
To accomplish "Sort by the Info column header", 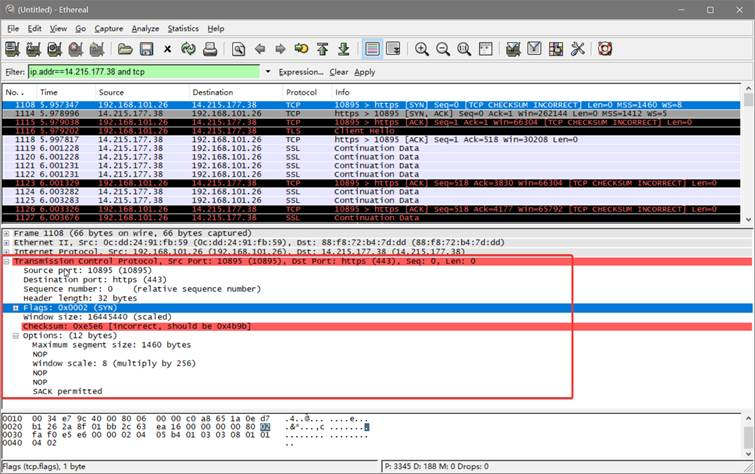I will [536, 92].
